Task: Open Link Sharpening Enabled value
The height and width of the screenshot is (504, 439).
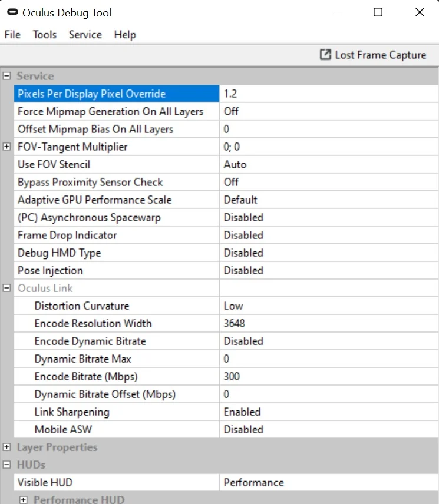Action: pyautogui.click(x=329, y=412)
